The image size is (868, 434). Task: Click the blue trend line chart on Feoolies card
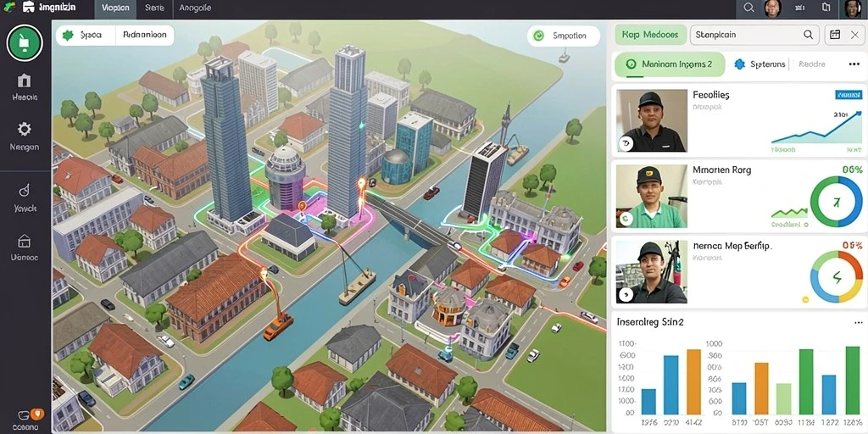click(816, 126)
